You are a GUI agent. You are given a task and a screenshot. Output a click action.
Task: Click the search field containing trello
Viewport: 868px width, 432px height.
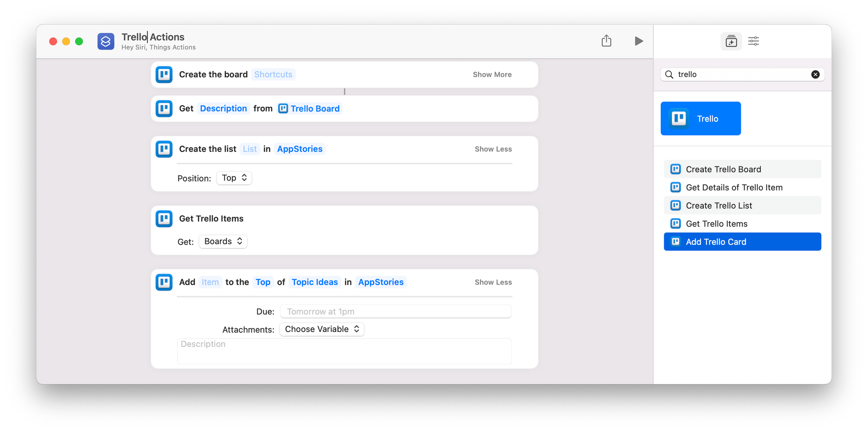point(742,75)
